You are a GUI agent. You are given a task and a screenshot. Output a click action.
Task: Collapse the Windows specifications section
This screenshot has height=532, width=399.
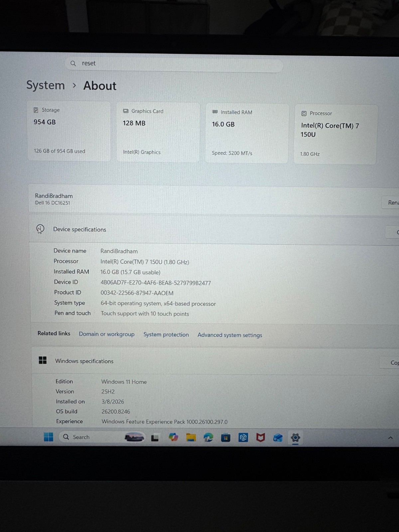coord(215,361)
